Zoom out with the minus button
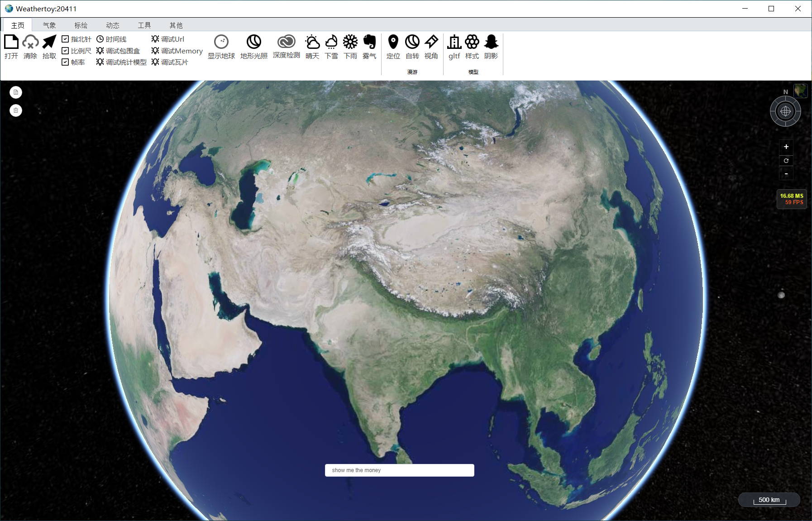The width and height of the screenshot is (812, 521). 786,174
